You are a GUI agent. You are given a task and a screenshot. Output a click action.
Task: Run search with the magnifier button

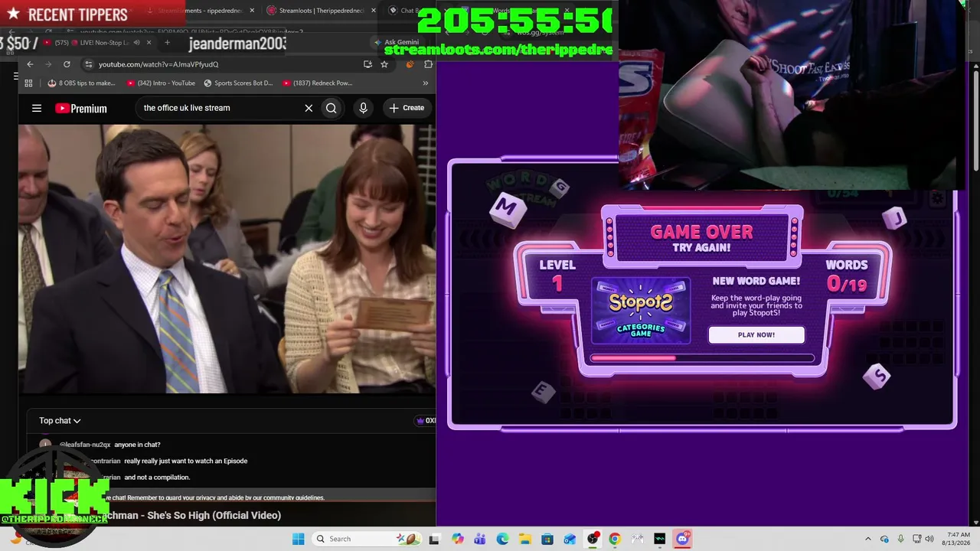click(x=332, y=108)
